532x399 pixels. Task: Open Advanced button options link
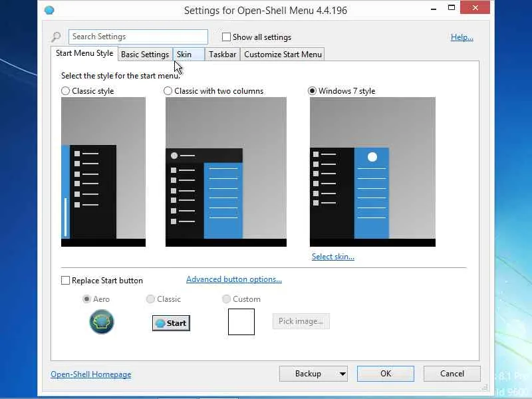234,279
